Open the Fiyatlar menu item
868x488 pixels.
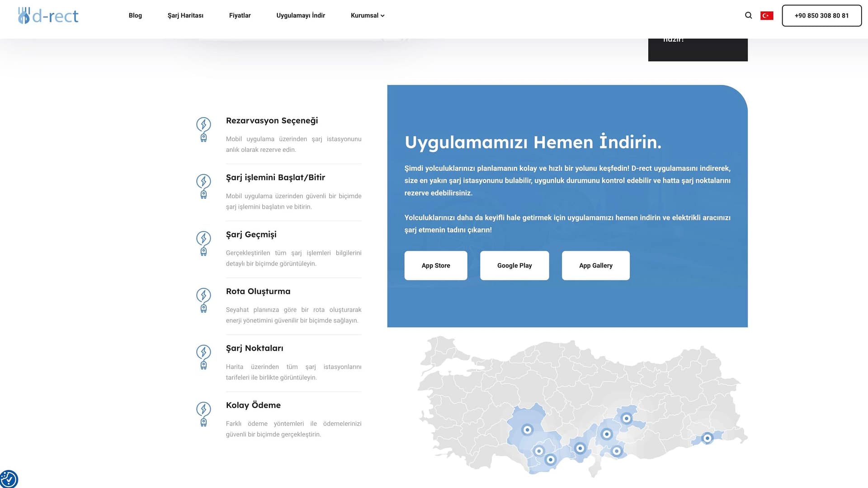[240, 15]
